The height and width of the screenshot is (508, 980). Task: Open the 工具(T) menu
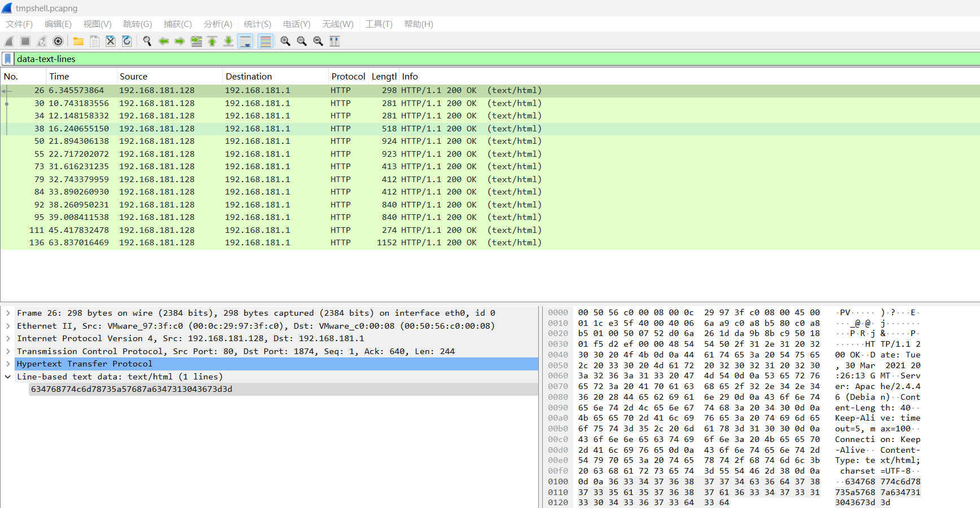379,24
